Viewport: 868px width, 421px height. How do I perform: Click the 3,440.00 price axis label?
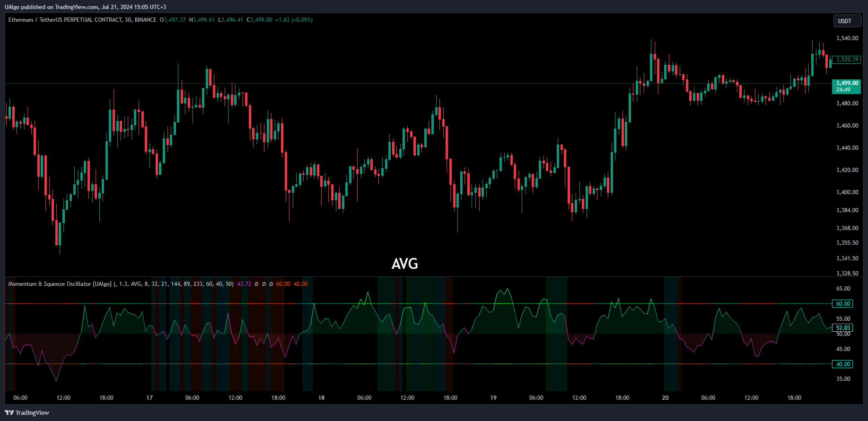coord(847,148)
